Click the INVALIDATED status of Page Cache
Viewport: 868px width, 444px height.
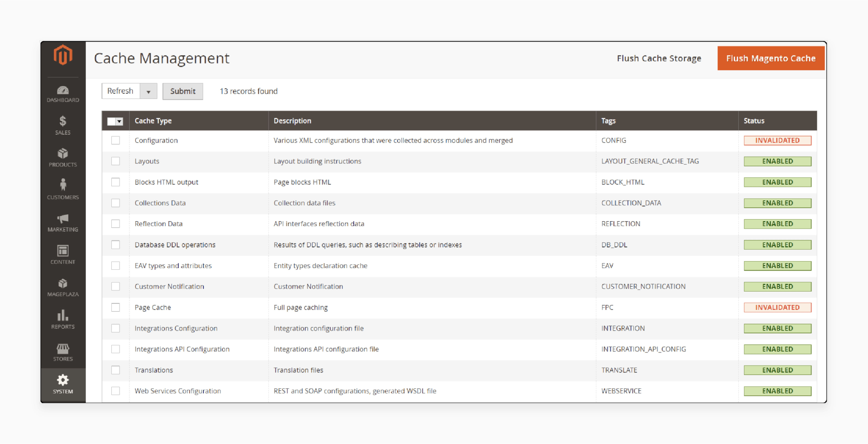777,308
